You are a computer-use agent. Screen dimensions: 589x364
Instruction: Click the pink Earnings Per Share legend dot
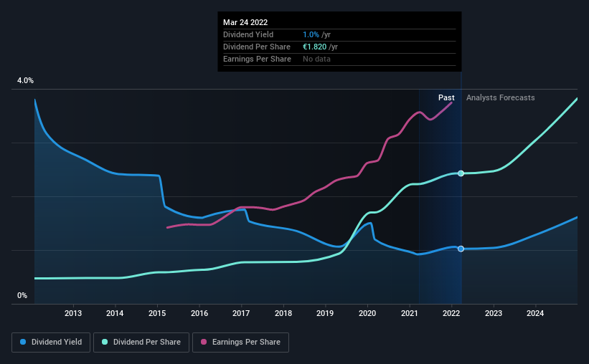(204, 342)
